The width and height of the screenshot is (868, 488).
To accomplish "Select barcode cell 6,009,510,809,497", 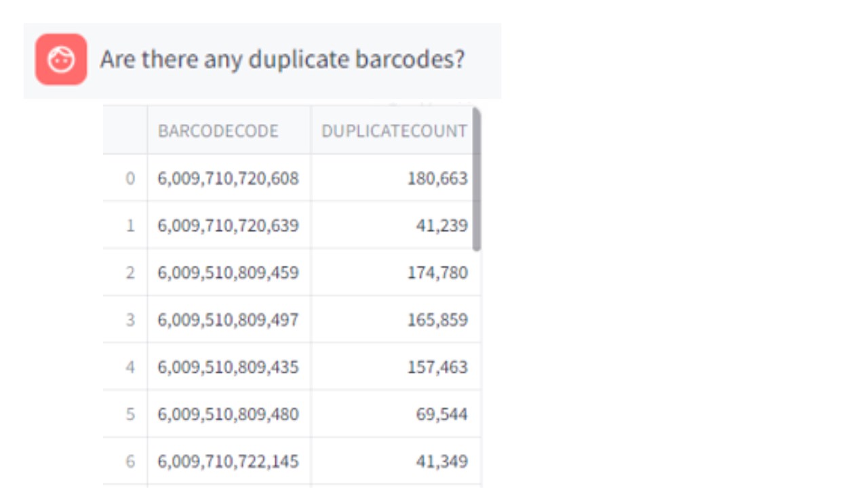I will [x=229, y=319].
